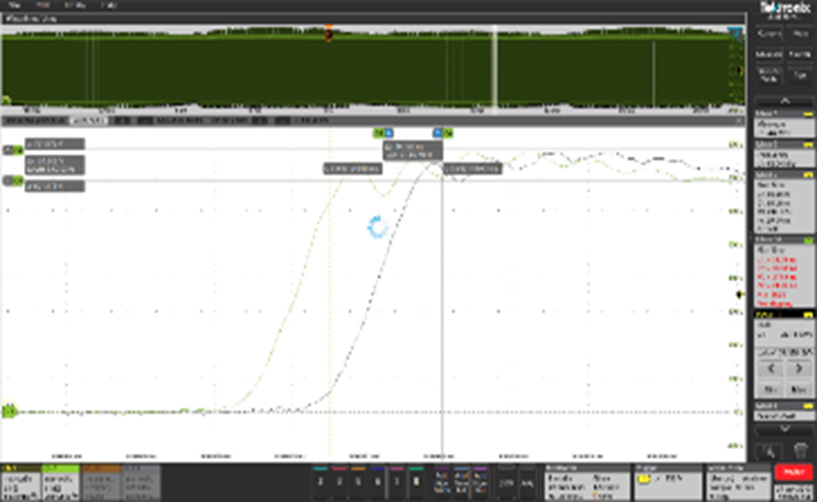The image size is (817, 502).
Task: Open the Results Table panel
Action: pyautogui.click(x=769, y=76)
